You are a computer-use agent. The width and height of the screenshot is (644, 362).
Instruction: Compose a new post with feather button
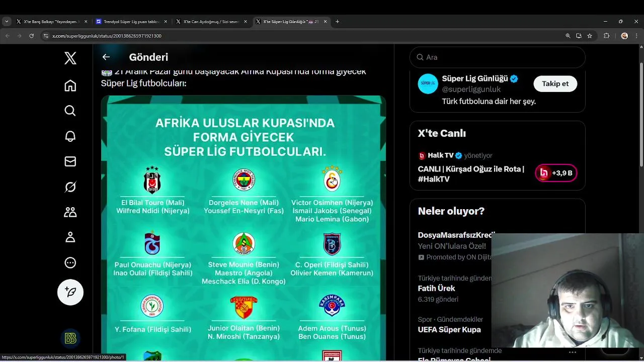70,292
